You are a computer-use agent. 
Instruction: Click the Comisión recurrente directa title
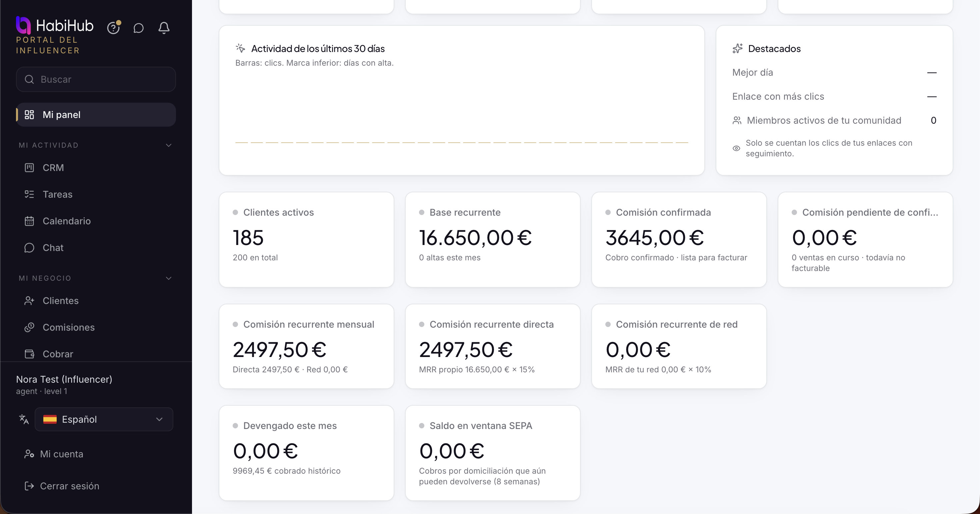tap(492, 325)
